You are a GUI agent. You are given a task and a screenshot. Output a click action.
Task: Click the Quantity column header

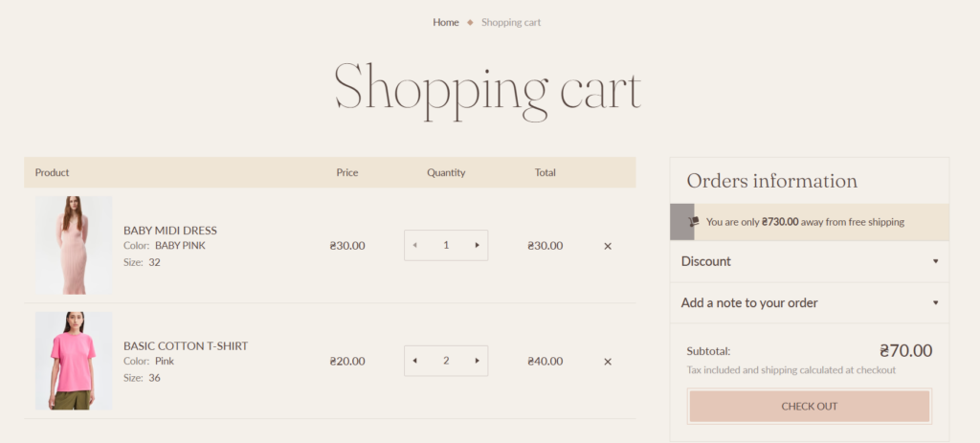tap(446, 172)
